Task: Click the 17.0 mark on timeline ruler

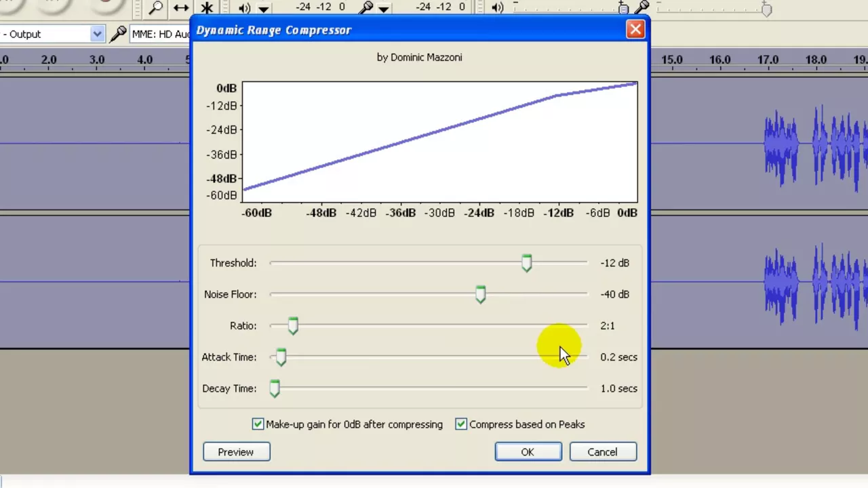Action: point(768,60)
